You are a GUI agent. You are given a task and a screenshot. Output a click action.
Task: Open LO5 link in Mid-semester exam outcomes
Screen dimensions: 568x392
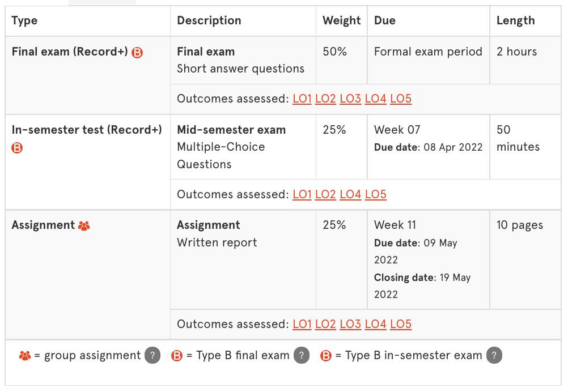[375, 194]
